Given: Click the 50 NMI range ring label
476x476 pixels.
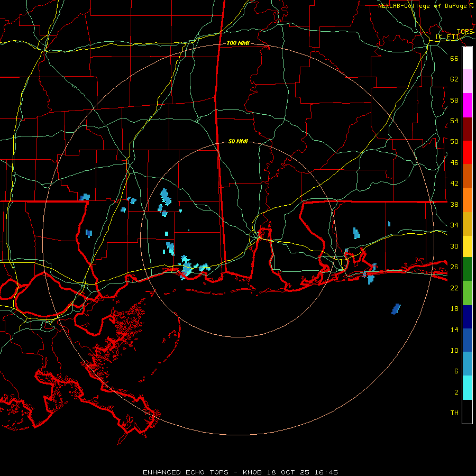Looking at the screenshot, I should (x=238, y=141).
